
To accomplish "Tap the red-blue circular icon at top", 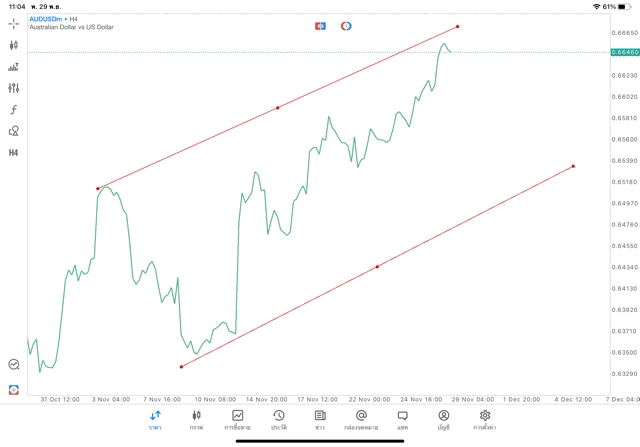I will point(346,25).
